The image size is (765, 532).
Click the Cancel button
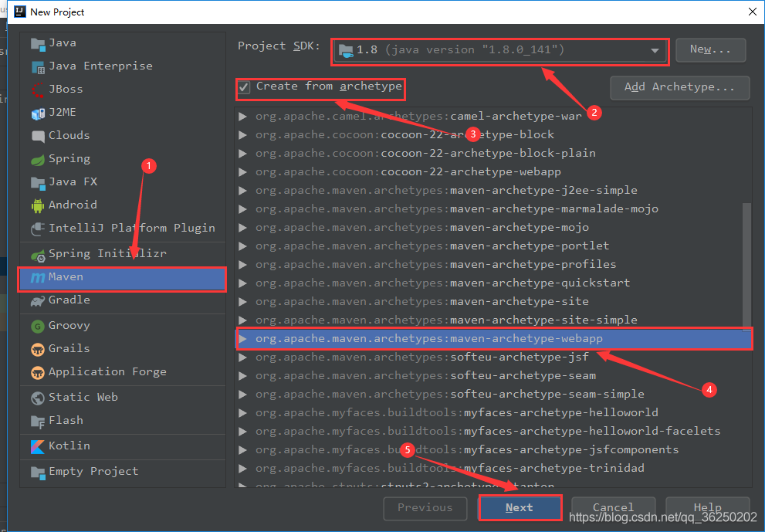(613, 508)
